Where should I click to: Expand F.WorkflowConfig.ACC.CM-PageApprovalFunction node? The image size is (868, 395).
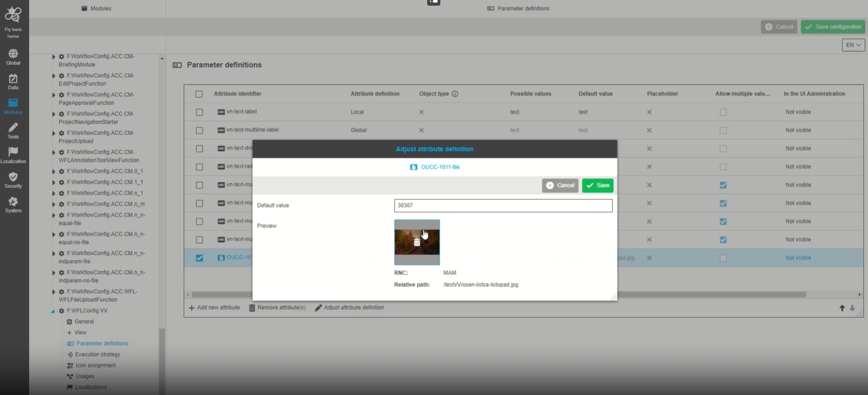click(x=54, y=95)
